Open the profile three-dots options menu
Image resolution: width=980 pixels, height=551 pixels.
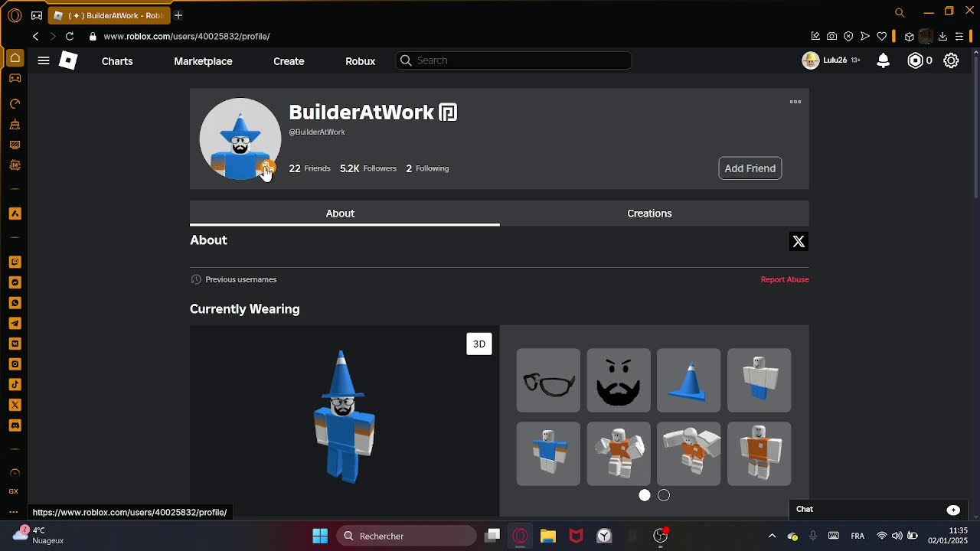[795, 102]
